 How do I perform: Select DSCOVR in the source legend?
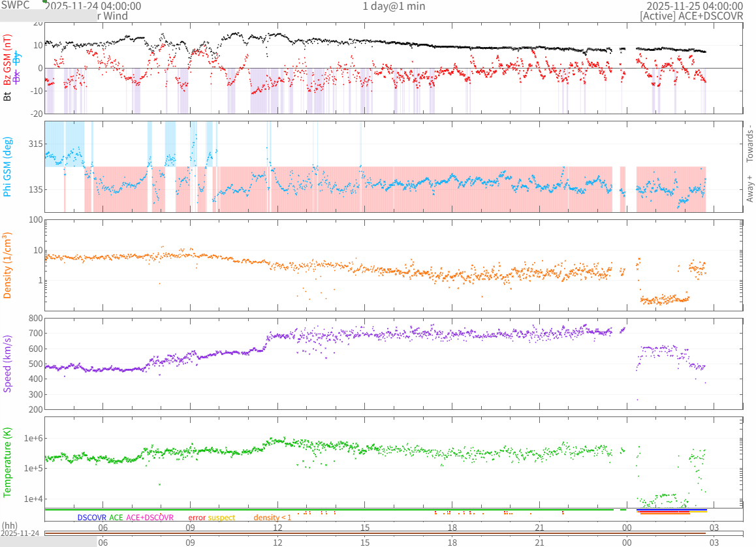[x=91, y=518]
